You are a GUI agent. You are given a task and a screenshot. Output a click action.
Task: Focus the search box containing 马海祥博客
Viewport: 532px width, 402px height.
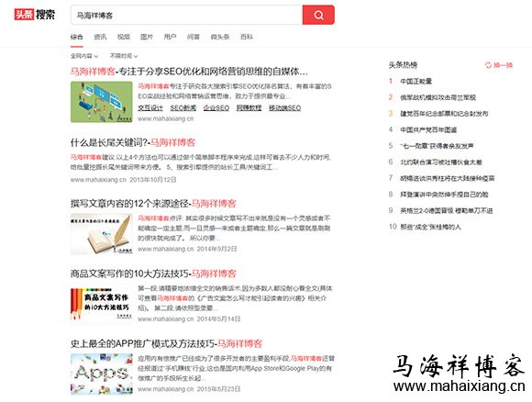pyautogui.click(x=186, y=15)
